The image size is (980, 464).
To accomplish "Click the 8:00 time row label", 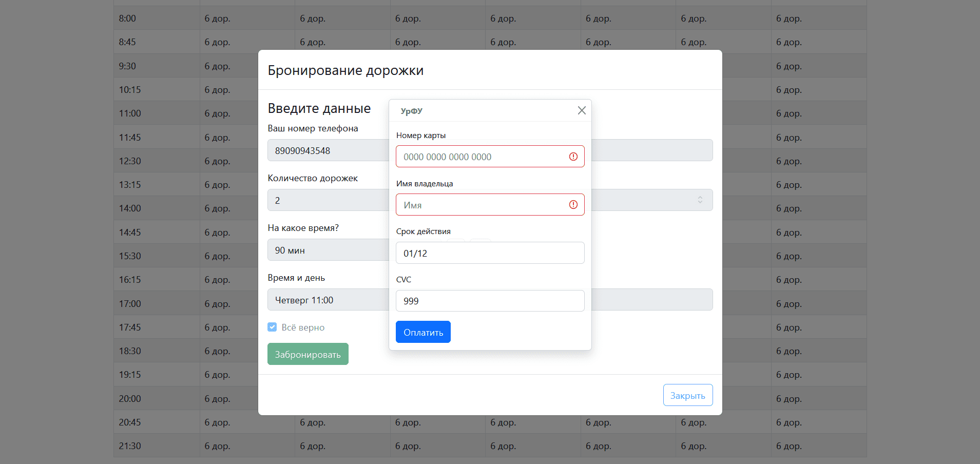I will 127,18.
